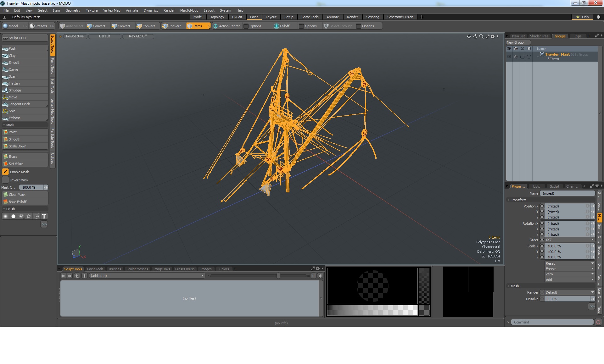Screen dimensions: 604x364
Task: Activate the Spin sculpt tool
Action: point(25,111)
